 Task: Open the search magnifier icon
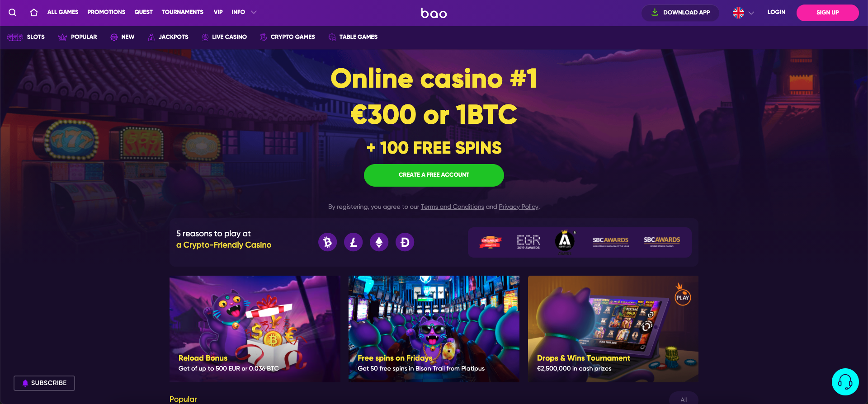click(13, 13)
